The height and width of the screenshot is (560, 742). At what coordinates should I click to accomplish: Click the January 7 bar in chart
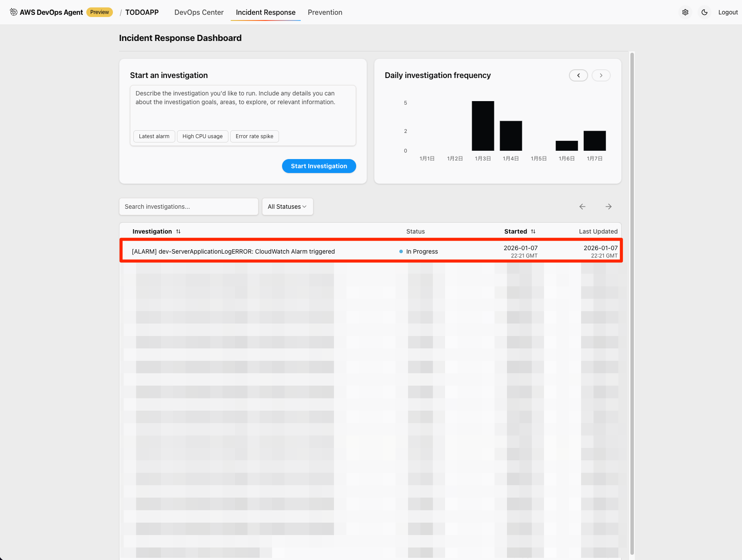[595, 141]
